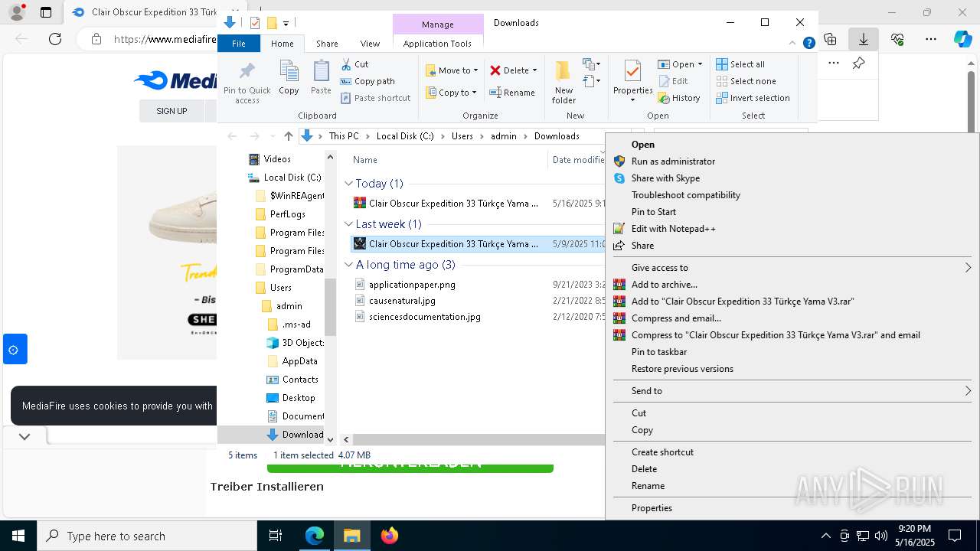
Task: Expand Send to submenu
Action: point(792,391)
